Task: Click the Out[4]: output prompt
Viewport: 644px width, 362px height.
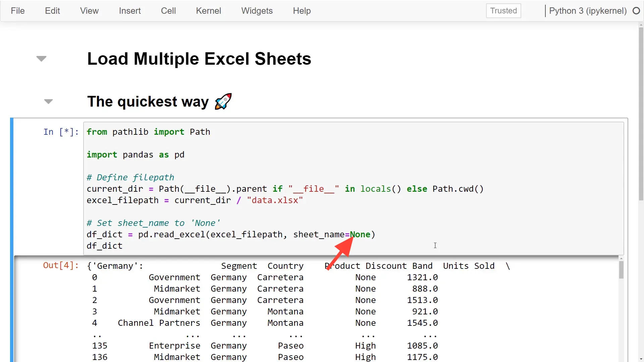Action: [x=61, y=265]
